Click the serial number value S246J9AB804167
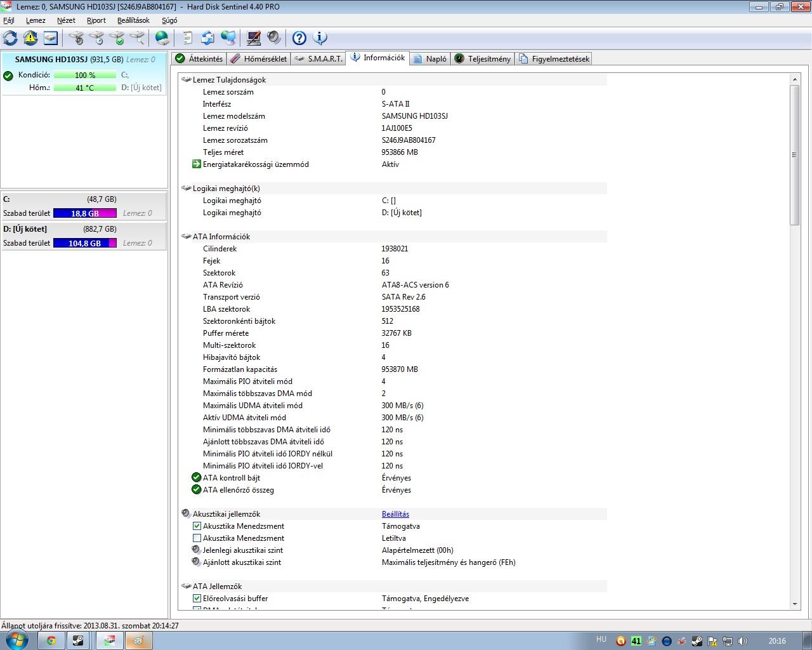This screenshot has width=812, height=650. (x=409, y=140)
